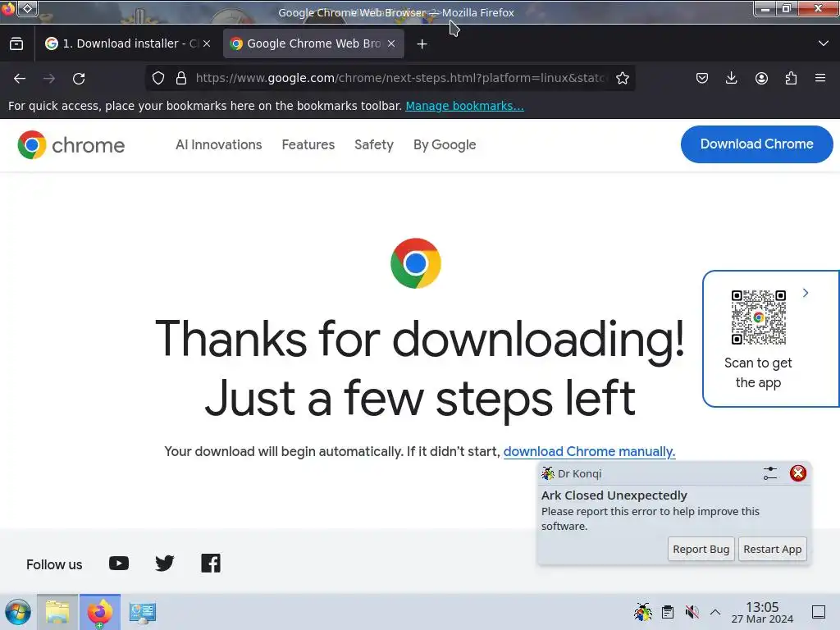Reload the current page
840x630 pixels.
pyautogui.click(x=79, y=79)
